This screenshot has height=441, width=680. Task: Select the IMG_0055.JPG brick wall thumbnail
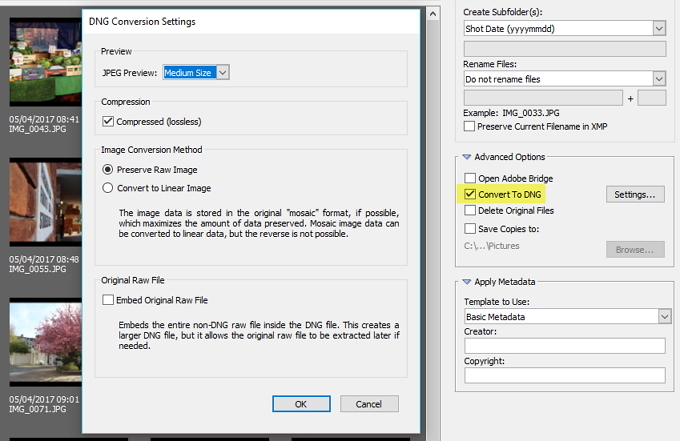(46, 202)
